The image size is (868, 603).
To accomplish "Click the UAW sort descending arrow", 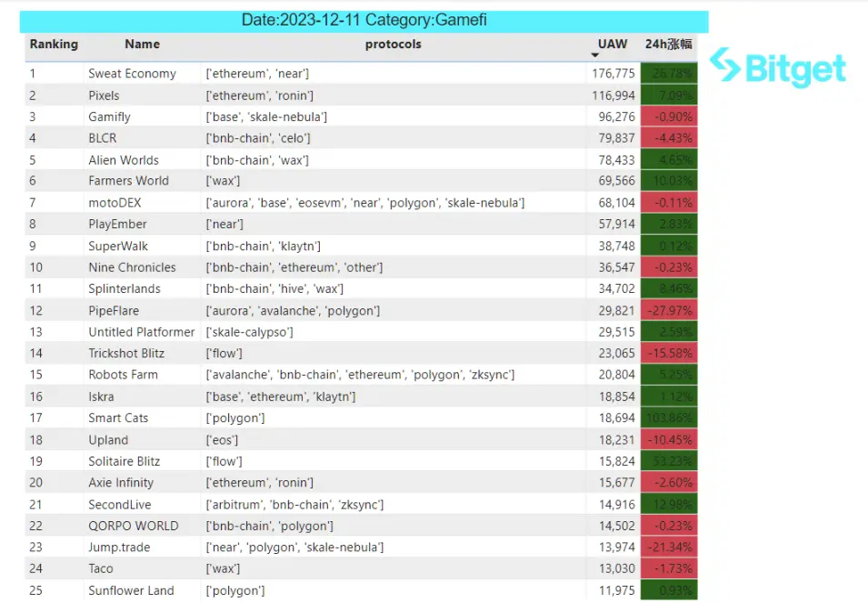I will tap(595, 55).
